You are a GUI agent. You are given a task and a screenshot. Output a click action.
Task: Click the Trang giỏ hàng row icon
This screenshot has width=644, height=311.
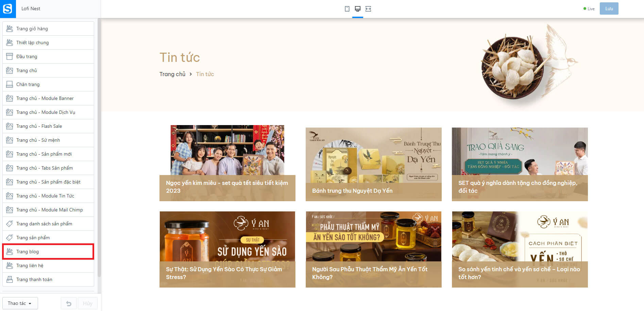coord(10,29)
